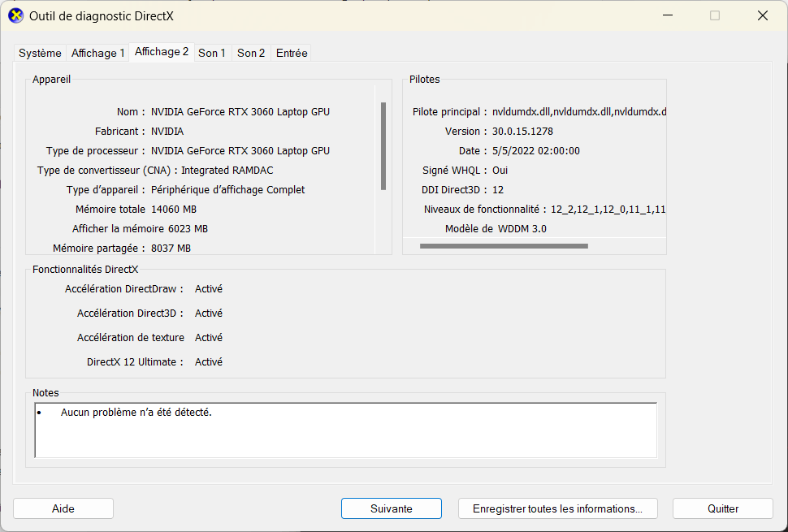Click the Pilote principal nvldumdx.dll value

tap(579, 112)
